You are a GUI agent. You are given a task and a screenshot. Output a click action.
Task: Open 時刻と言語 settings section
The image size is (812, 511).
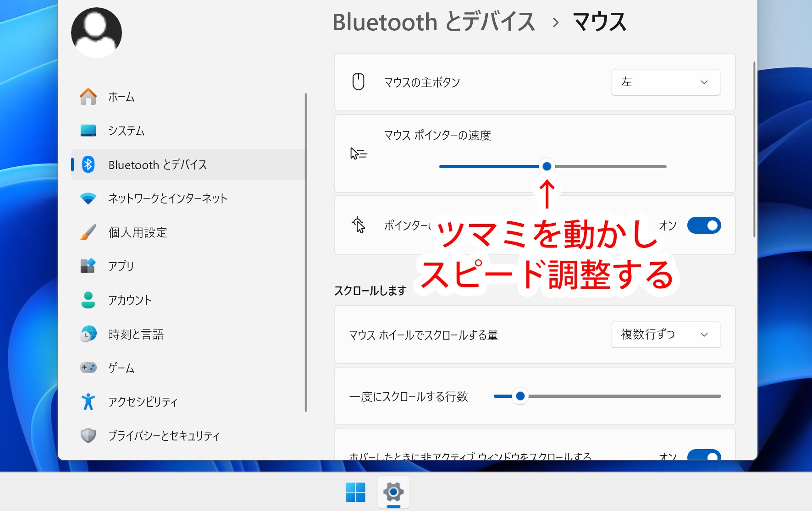[x=136, y=335]
